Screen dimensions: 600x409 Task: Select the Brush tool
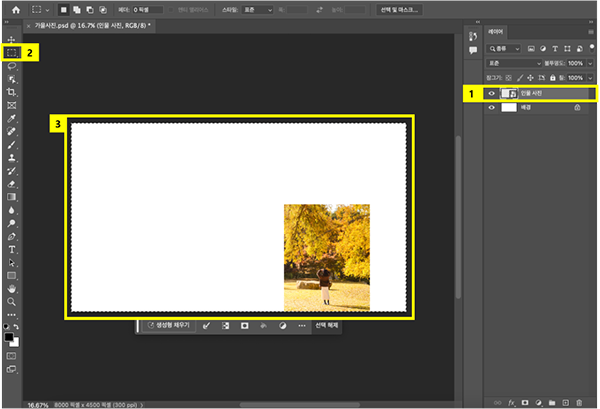pyautogui.click(x=11, y=145)
